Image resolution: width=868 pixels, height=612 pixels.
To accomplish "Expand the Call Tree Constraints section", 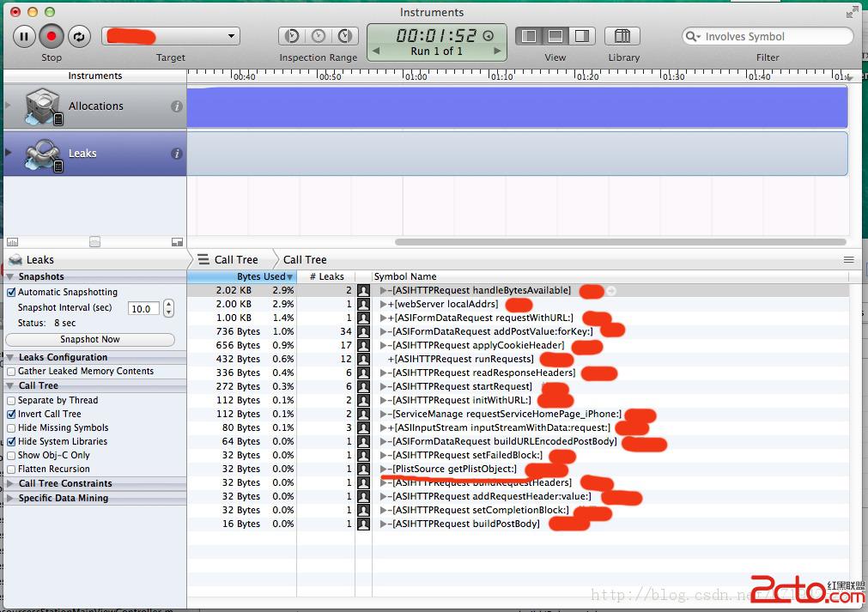I will (10, 484).
